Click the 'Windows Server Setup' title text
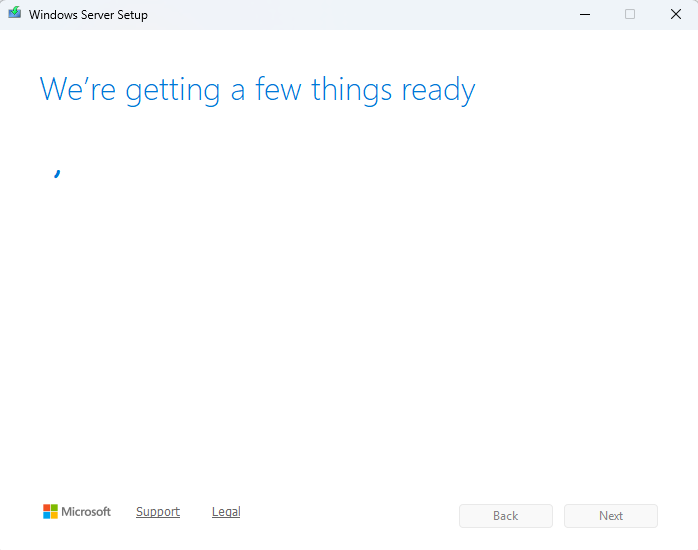This screenshot has height=550, width=698. 88,15
